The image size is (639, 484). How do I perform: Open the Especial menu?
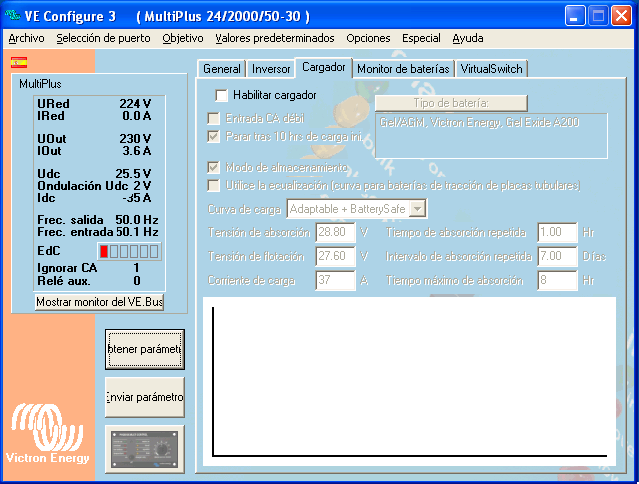coord(421,38)
